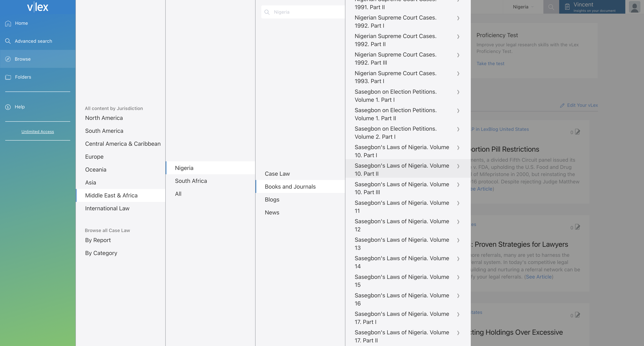Expand Sasegbon's Laws of Nigeria Volume 11 chevron
Image resolution: width=644 pixels, height=346 pixels.
[x=458, y=203]
